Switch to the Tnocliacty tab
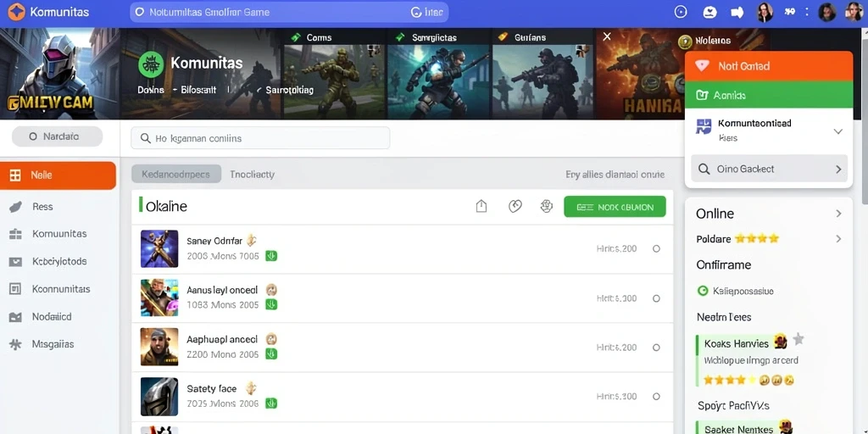 click(x=253, y=174)
